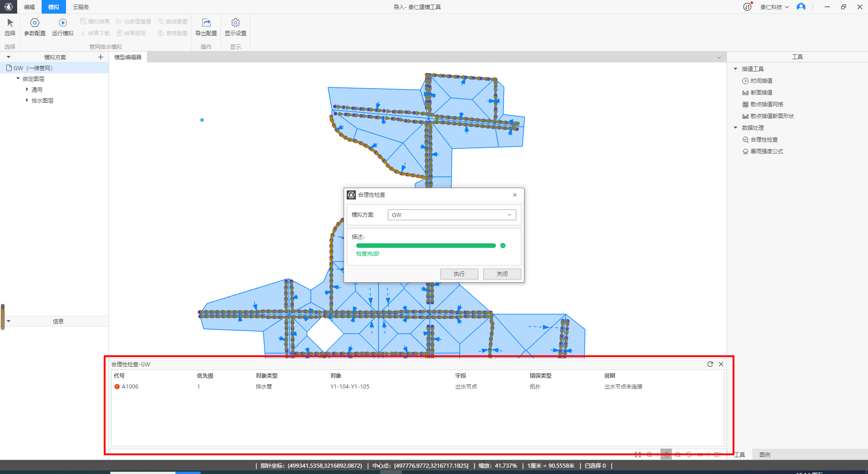The image size is (868, 474).
Task: Switch to the 模拟 ribbon tab
Action: [54, 7]
